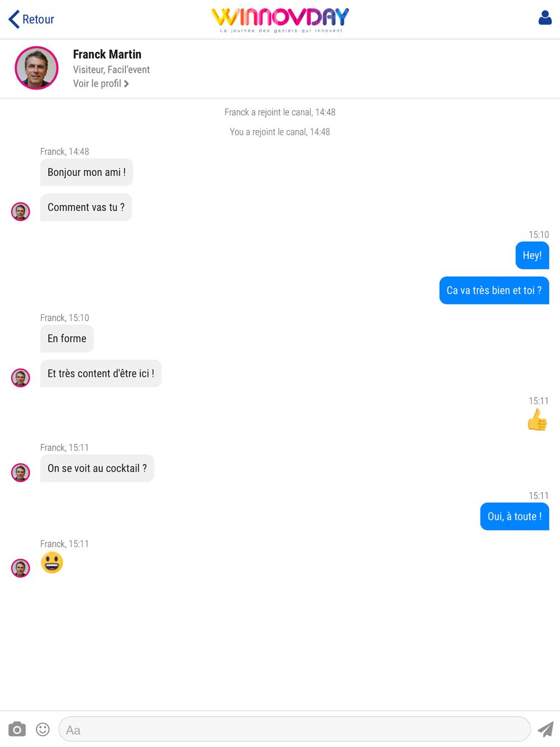Viewport: 560px width, 747px height.
Task: Click the grinning face emoji from Franck
Action: [x=52, y=563]
